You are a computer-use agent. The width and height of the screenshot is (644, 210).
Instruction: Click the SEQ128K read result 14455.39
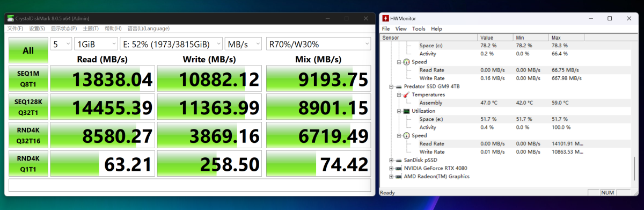point(103,107)
